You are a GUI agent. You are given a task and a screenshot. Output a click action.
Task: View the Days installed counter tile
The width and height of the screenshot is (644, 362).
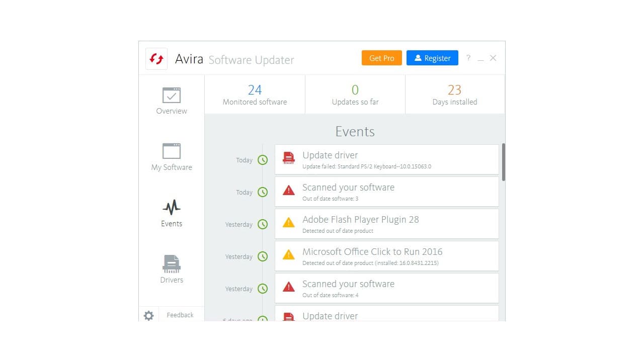click(x=454, y=95)
